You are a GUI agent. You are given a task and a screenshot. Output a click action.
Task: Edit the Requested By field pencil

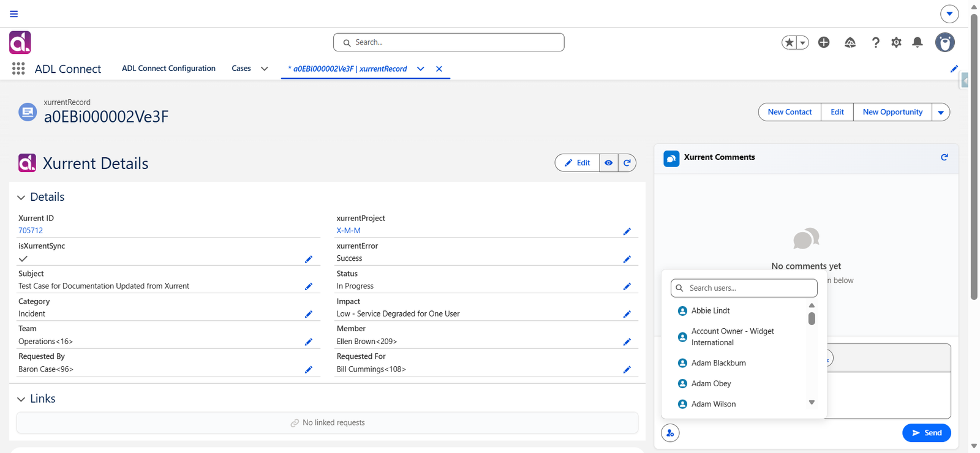[x=309, y=370]
